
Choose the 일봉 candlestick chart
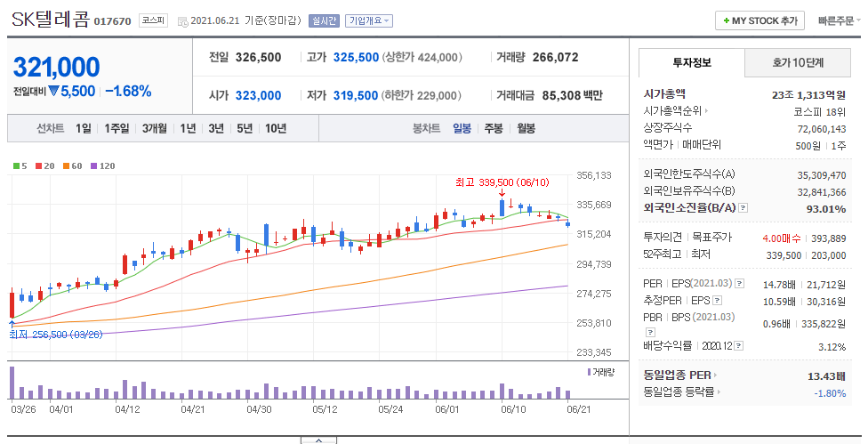tap(462, 128)
